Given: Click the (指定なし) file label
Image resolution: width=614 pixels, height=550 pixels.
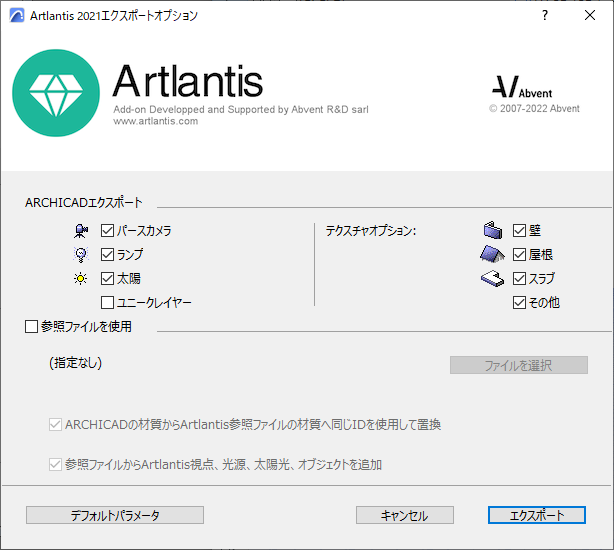Looking at the screenshot, I should click(x=76, y=363).
